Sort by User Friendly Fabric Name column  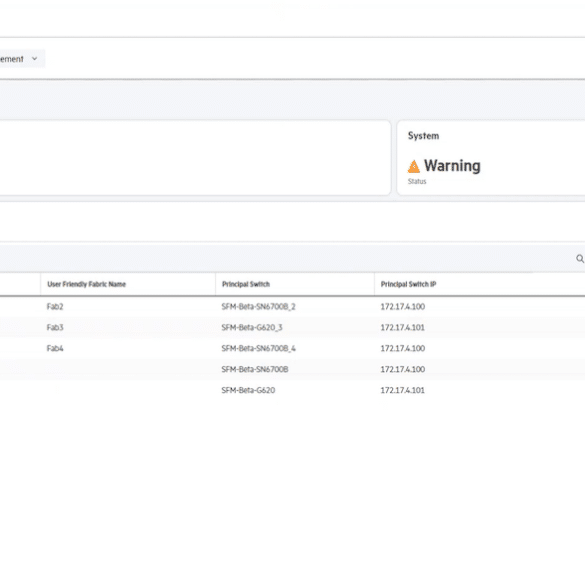(x=87, y=284)
